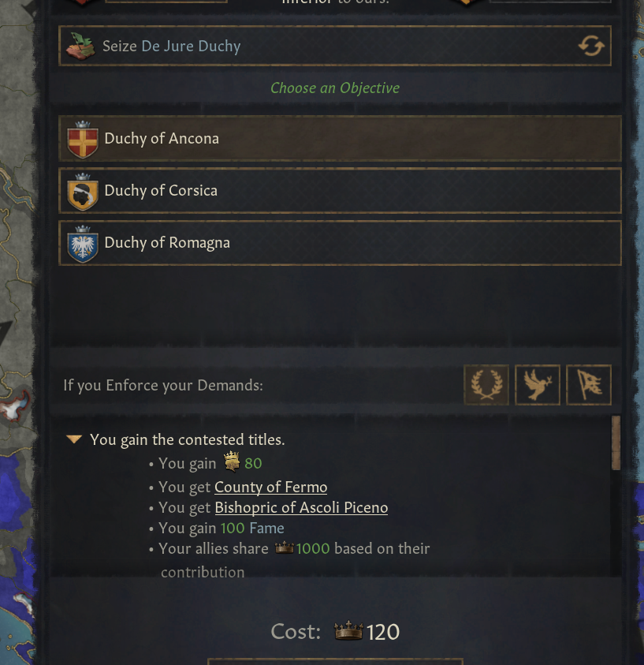This screenshot has width=644, height=665.
Task: Open the White Peace dove outcome icon
Action: tap(538, 384)
